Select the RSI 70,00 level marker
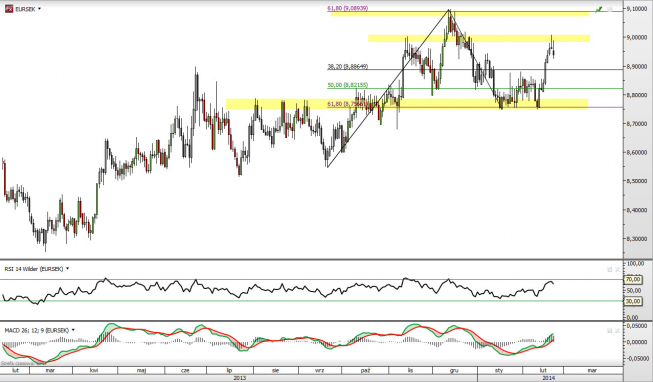Image resolution: width=653 pixels, height=382 pixels. click(633, 280)
